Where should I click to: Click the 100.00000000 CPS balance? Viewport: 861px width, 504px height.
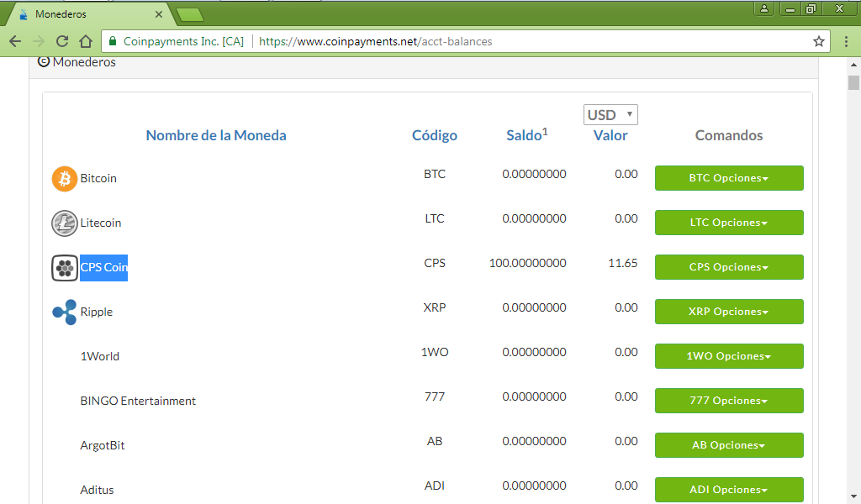coord(527,263)
